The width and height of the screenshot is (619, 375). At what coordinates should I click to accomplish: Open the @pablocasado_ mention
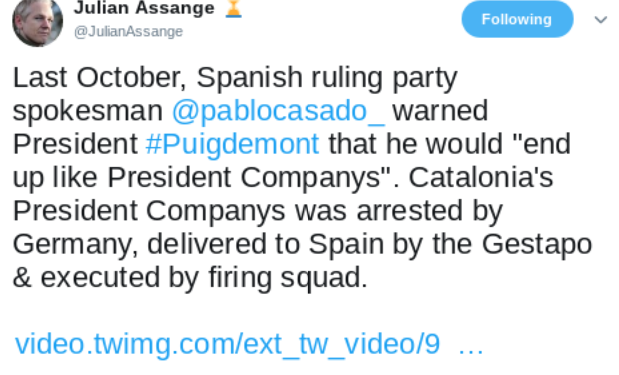point(278,111)
